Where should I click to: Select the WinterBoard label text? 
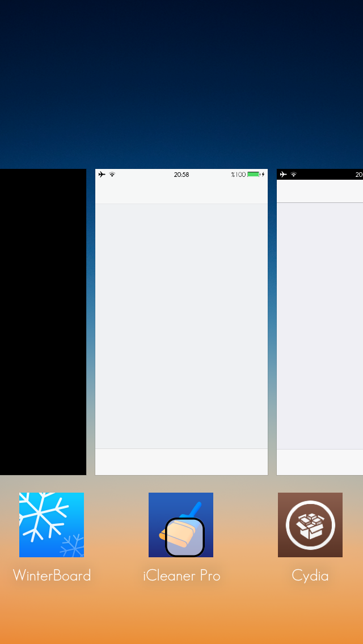[x=52, y=575]
